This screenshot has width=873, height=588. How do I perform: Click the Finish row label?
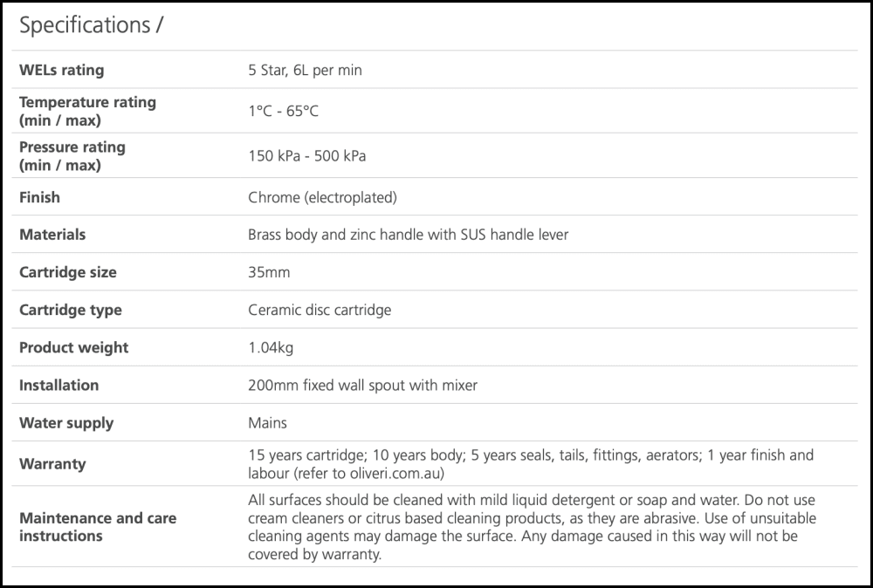pos(39,197)
